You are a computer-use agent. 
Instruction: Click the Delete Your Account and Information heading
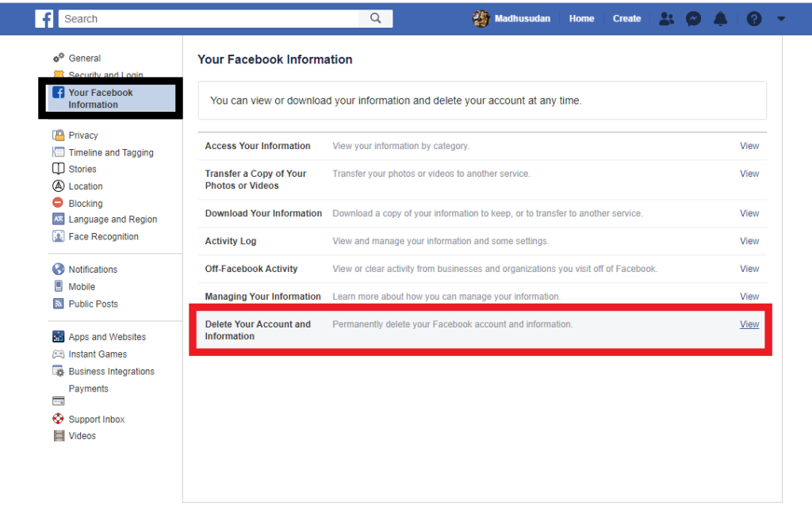tap(258, 330)
